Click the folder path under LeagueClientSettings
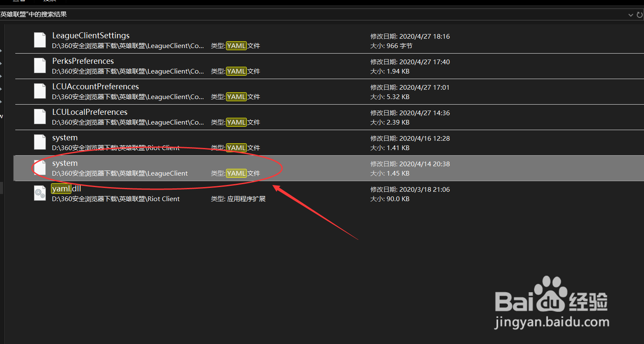 tap(128, 46)
